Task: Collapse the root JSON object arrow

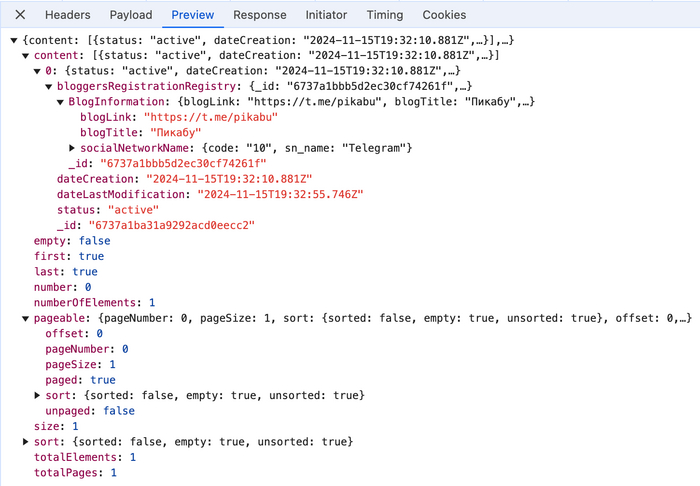Action: point(13,40)
